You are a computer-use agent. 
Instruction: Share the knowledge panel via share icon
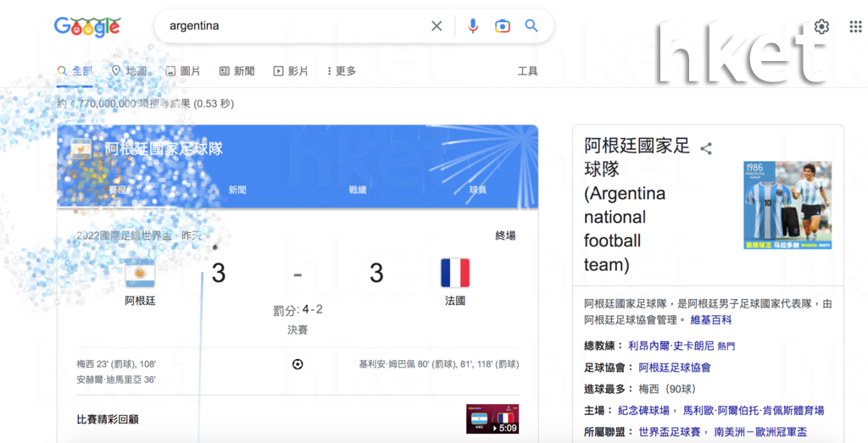[706, 148]
